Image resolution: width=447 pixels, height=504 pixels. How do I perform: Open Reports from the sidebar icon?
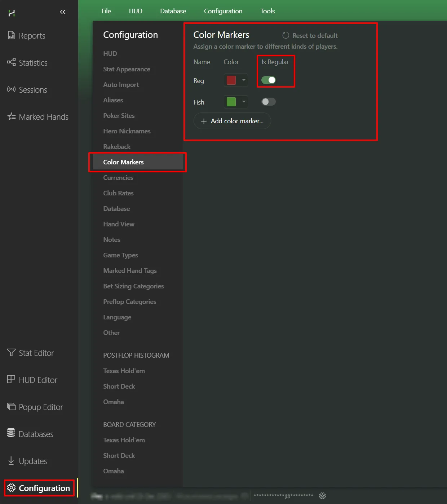pos(11,35)
